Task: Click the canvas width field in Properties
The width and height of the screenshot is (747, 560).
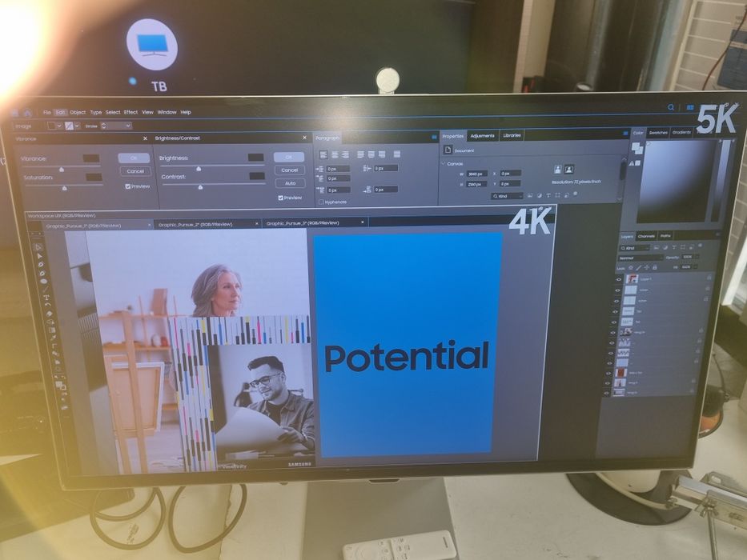Action: (477, 174)
